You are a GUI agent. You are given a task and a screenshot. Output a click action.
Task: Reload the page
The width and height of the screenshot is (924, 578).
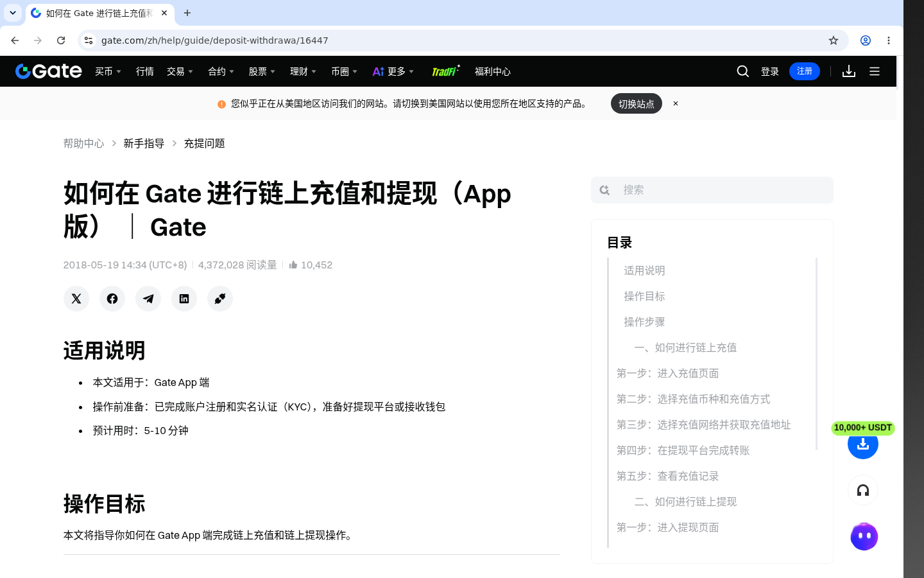pos(61,40)
